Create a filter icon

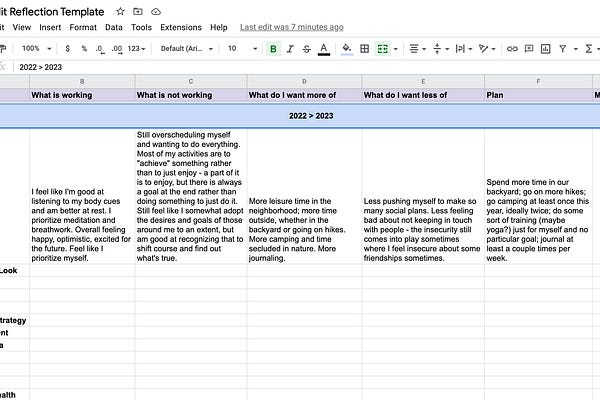point(562,49)
